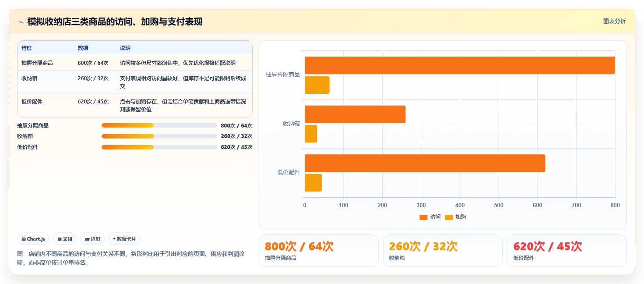Click the 620次 / 45次 progress row value
The width and height of the screenshot is (644, 284).
point(236,147)
